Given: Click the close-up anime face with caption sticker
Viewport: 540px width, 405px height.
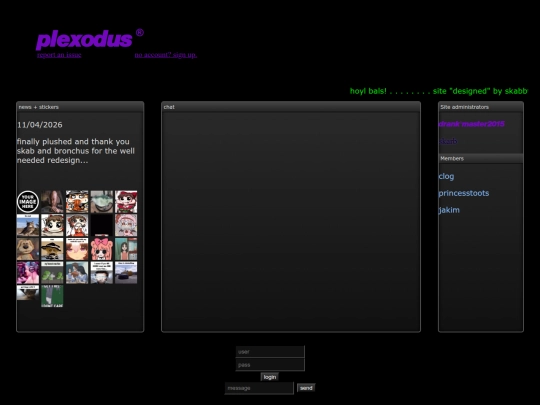Looking at the screenshot, I should 77,249.
